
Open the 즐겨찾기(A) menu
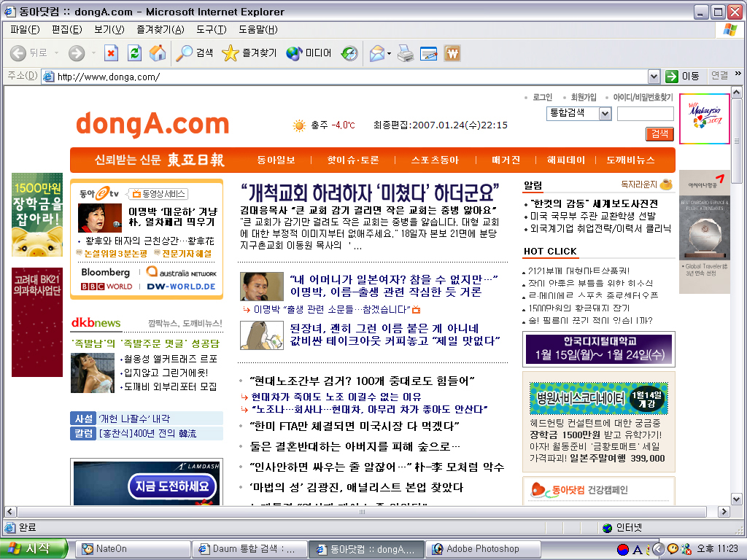[160, 29]
